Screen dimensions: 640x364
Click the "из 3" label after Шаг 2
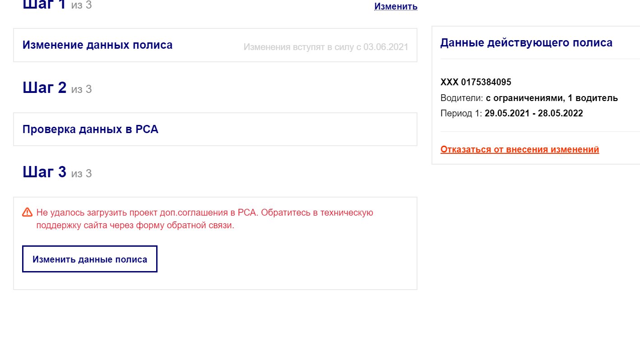pyautogui.click(x=81, y=89)
